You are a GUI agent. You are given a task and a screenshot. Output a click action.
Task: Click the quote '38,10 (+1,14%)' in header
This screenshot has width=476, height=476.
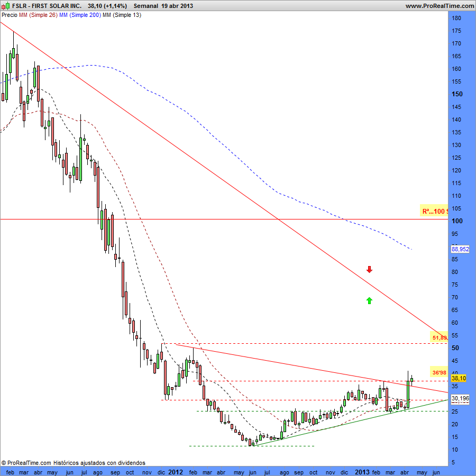pyautogui.click(x=107, y=6)
